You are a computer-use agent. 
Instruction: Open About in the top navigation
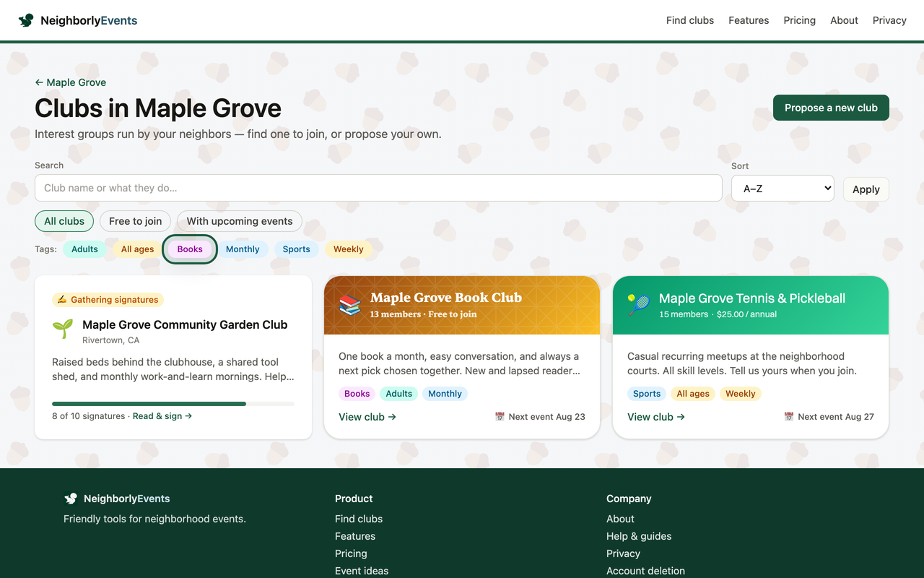tap(844, 20)
